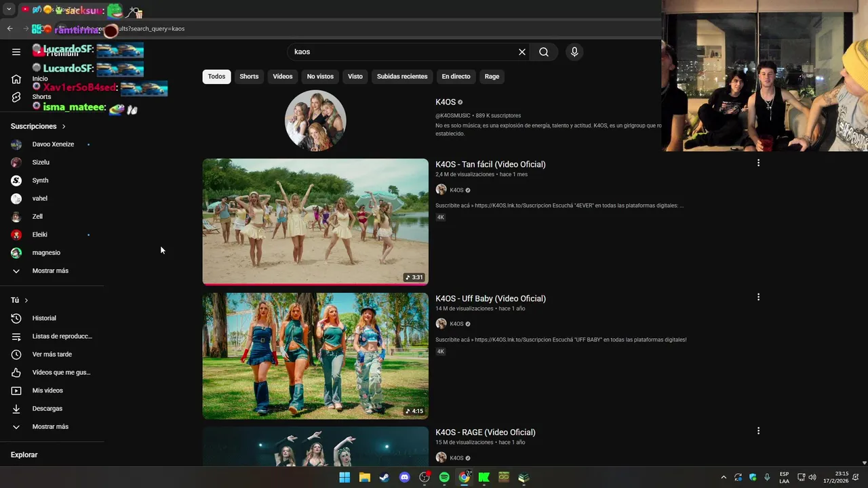
Task: Open K4OS - Tan fácil video title
Action: [490, 164]
